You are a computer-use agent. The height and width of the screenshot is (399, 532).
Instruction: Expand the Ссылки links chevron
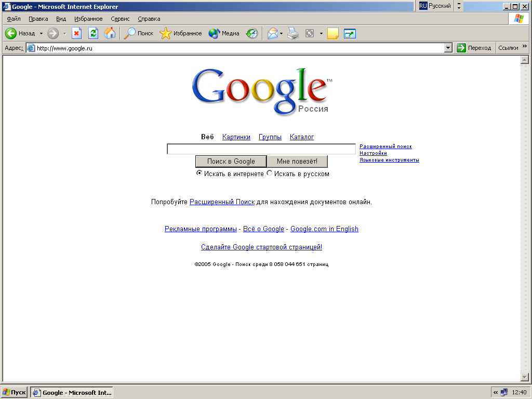(525, 46)
